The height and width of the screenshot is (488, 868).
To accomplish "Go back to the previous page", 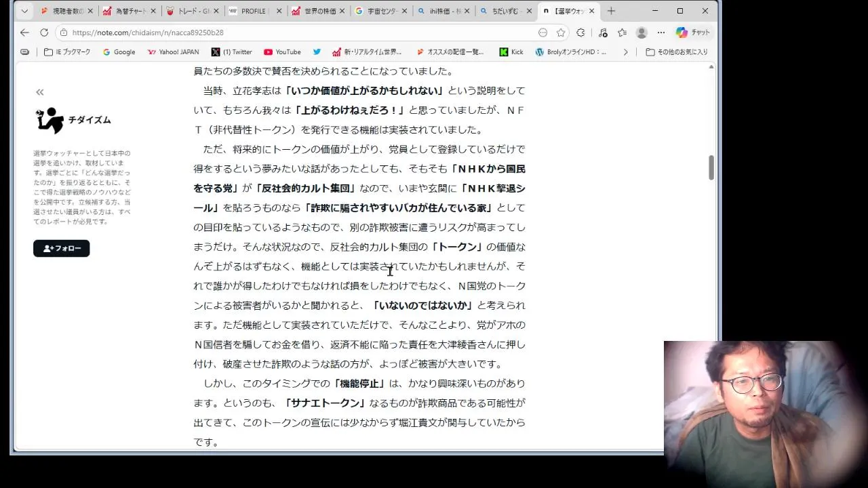I will click(24, 33).
